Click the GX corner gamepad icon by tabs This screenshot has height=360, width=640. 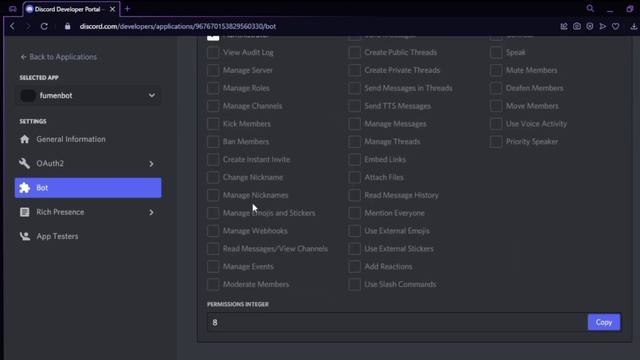[x=13, y=9]
